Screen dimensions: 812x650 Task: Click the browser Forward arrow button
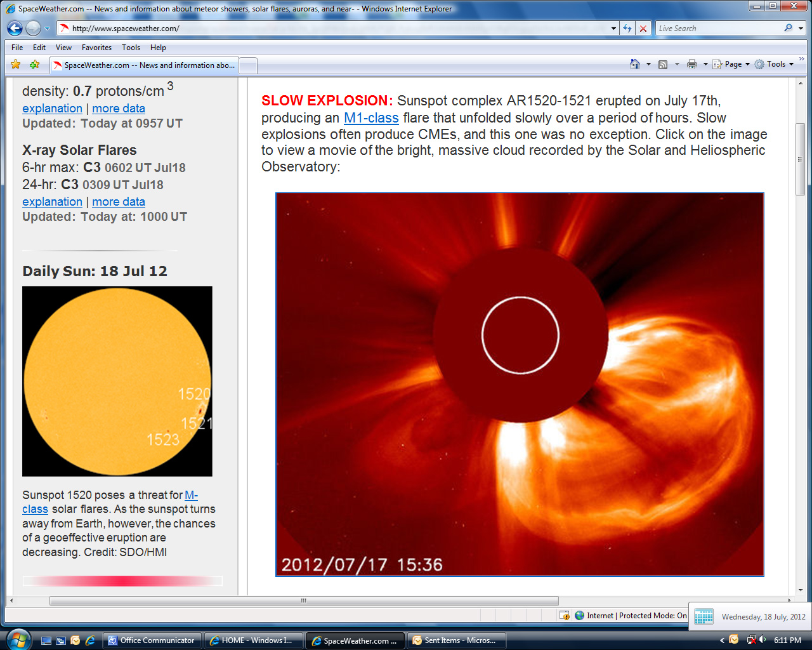pos(33,28)
